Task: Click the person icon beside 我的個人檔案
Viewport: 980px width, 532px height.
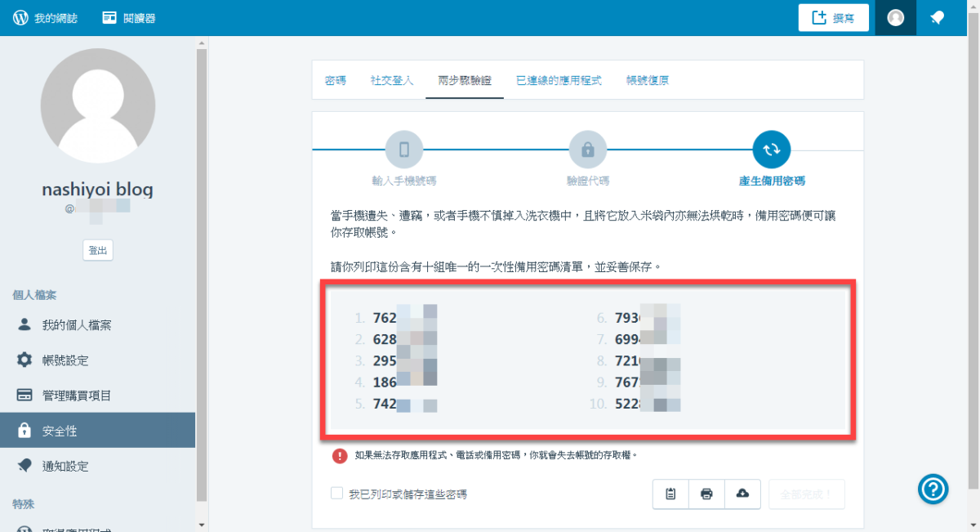Action: pos(24,324)
